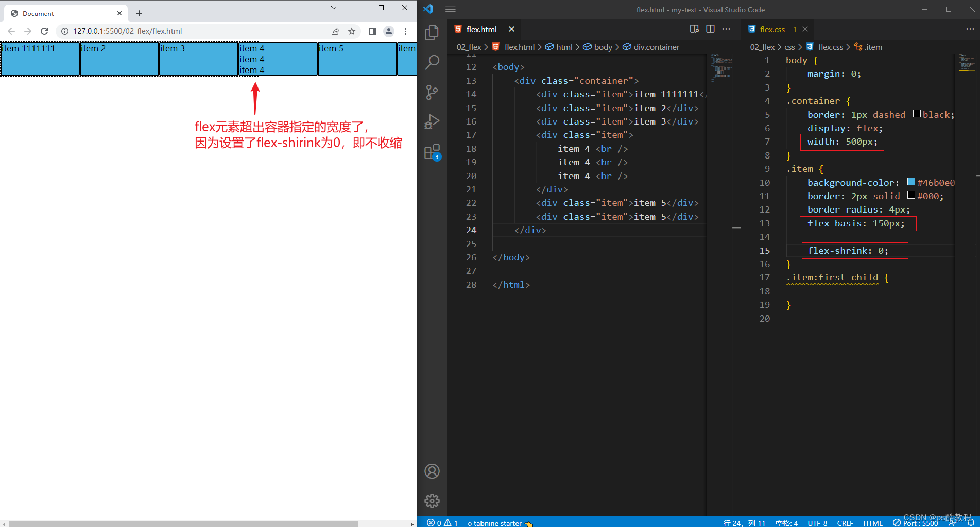
Task: Open more actions for flex.html editor
Action: [726, 29]
